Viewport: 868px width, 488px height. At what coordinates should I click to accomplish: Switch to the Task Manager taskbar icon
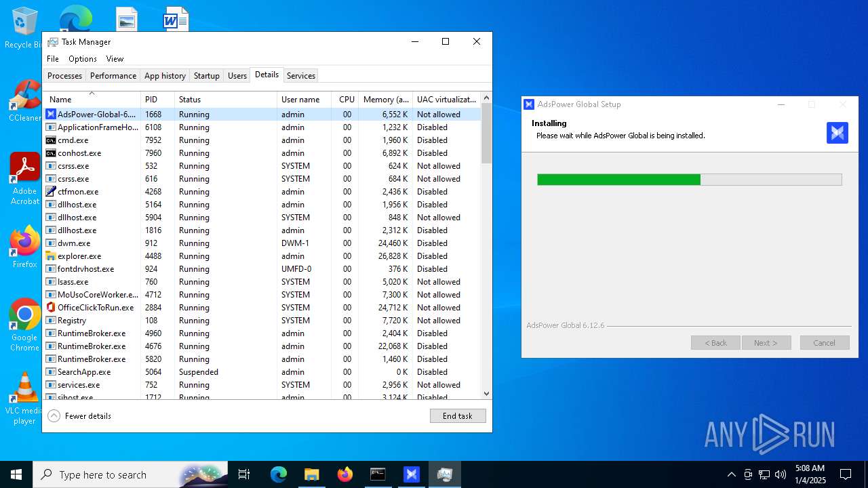[x=444, y=474]
